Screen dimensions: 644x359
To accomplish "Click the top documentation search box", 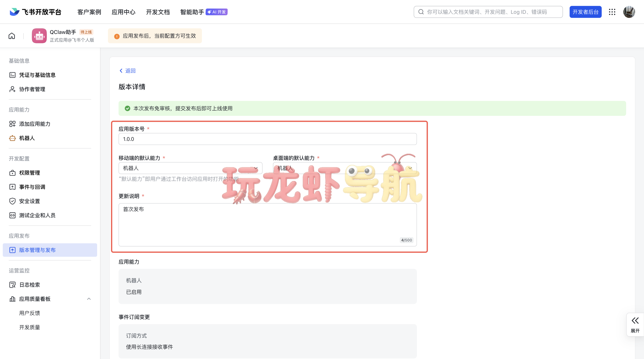I will pos(488,12).
